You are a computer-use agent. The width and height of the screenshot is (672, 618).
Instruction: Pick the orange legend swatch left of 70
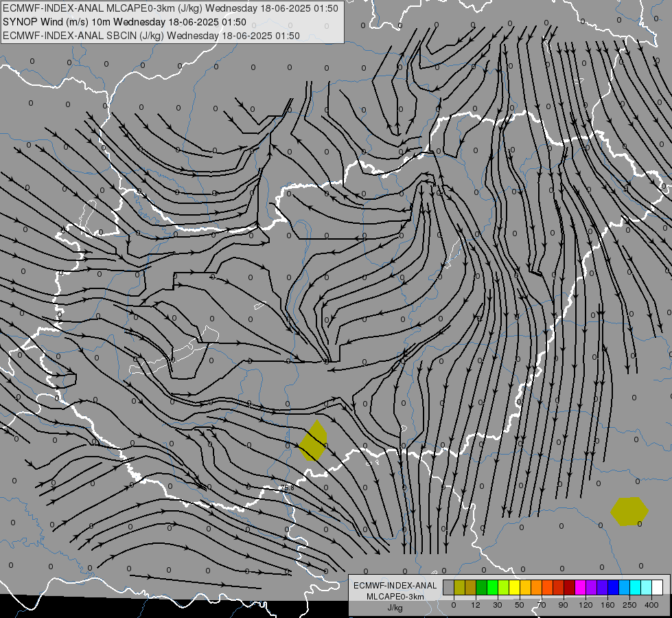tap(537, 588)
